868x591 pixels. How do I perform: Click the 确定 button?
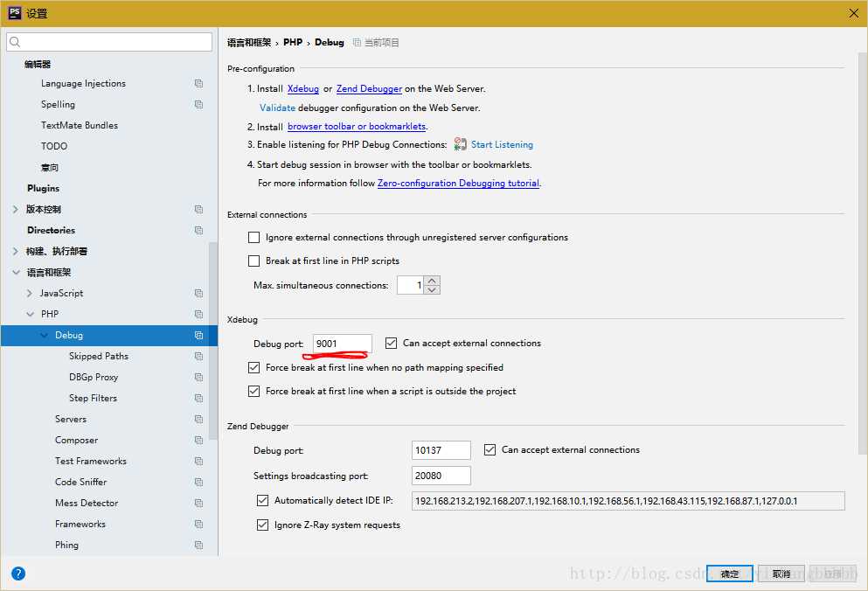[x=730, y=574]
